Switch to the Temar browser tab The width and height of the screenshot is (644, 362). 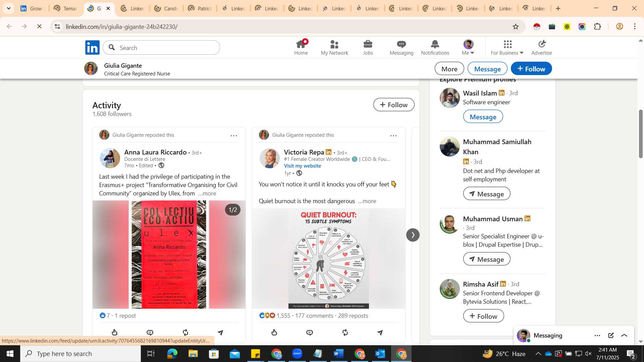click(66, 8)
